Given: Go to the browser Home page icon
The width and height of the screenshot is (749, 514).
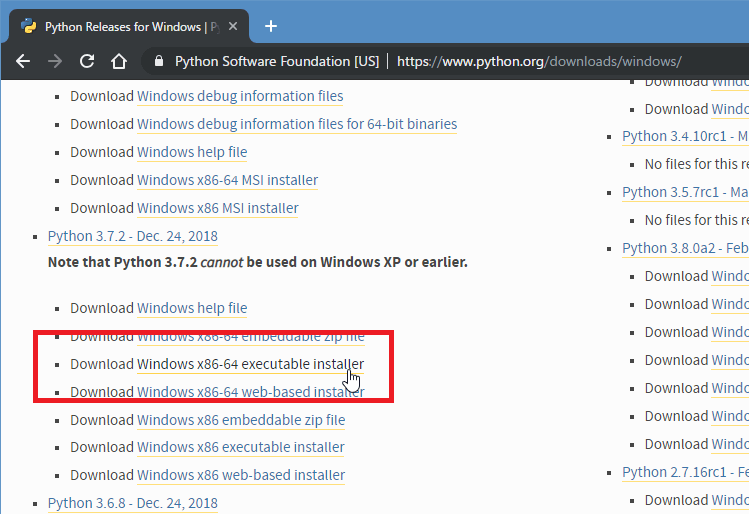Looking at the screenshot, I should 119,61.
